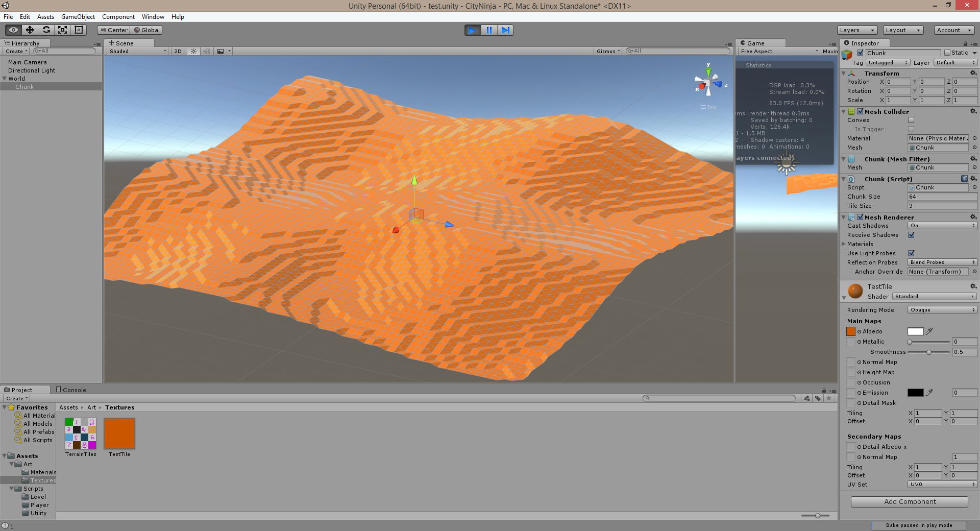Toggle scene lighting in Scene view toolbar

(x=193, y=51)
